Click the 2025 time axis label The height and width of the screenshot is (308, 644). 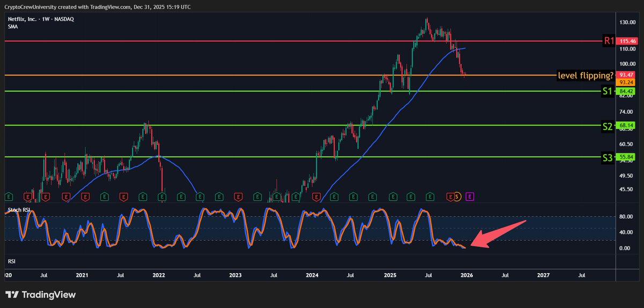tap(390, 274)
